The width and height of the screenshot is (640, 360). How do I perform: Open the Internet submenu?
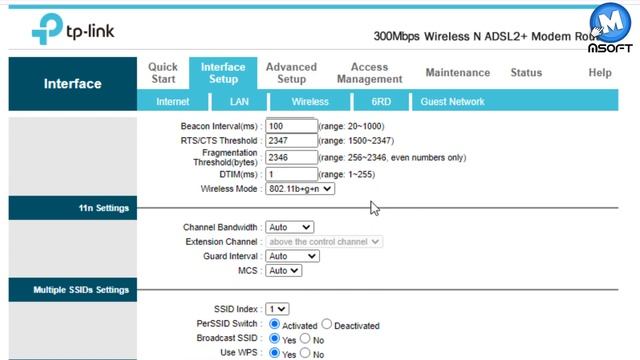[x=173, y=102]
